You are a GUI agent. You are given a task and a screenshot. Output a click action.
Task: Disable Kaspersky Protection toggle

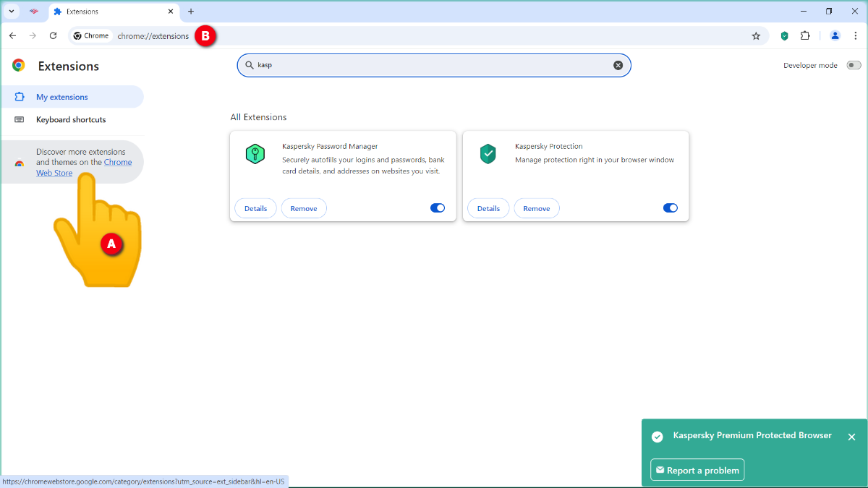[671, 208]
